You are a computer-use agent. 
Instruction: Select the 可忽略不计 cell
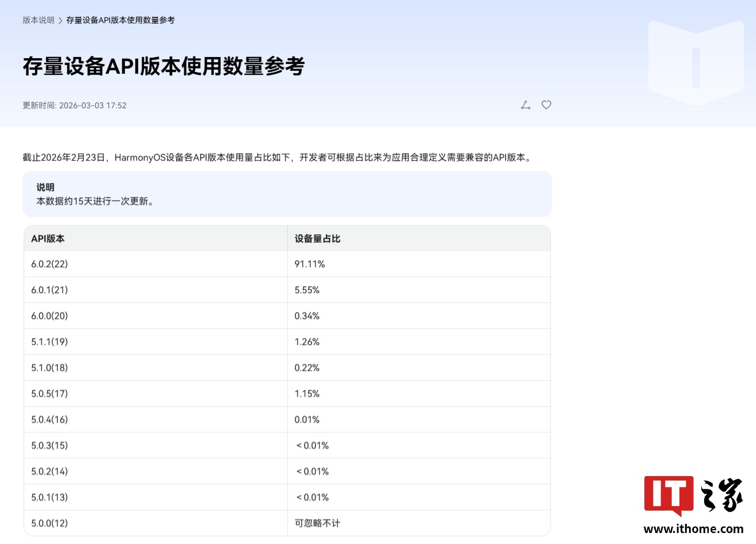[419, 523]
